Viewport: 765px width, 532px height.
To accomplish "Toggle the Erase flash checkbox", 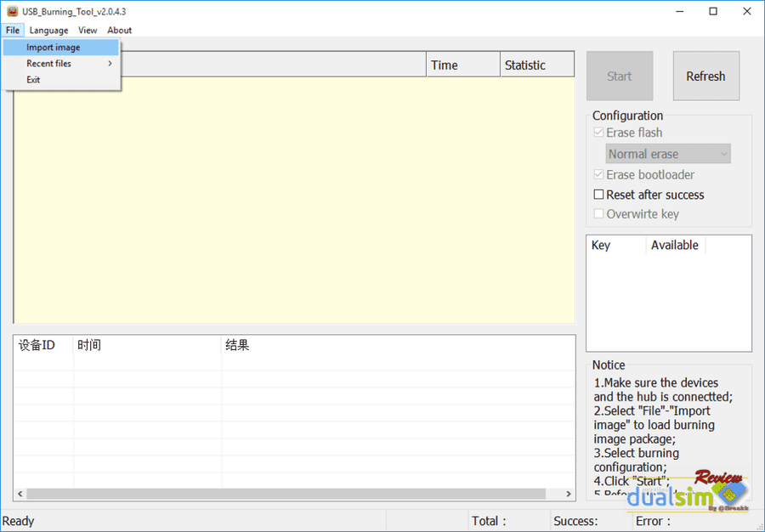I will click(598, 133).
